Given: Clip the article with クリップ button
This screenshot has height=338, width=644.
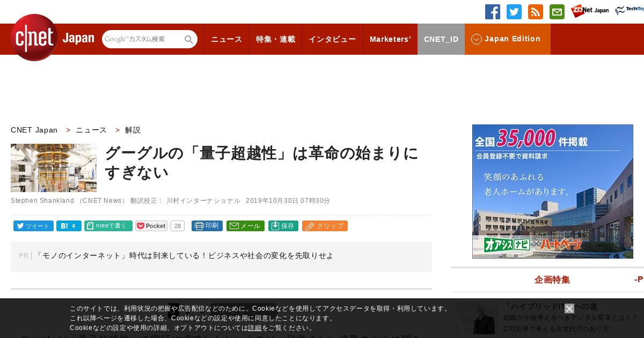Looking at the screenshot, I should [325, 226].
